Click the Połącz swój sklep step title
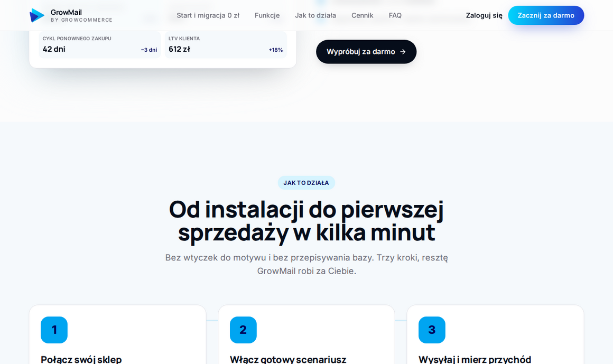This screenshot has height=364, width=613. point(81,359)
